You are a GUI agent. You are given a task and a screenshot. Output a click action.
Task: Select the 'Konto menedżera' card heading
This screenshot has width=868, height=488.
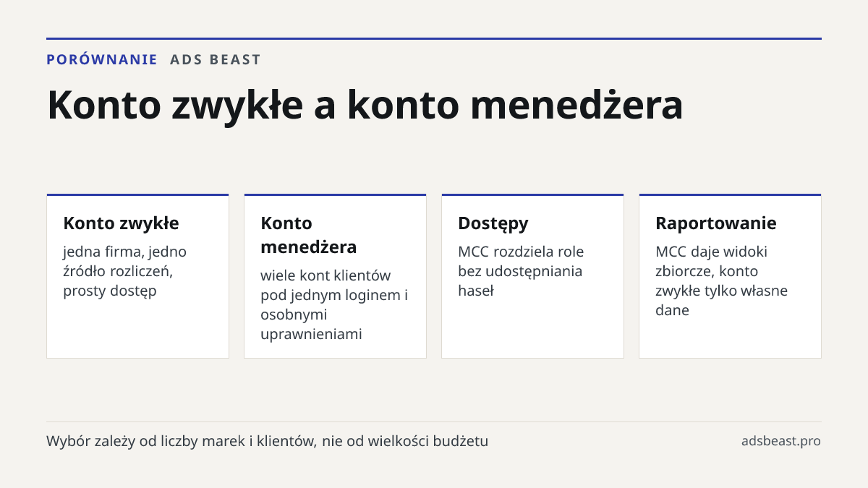309,235
